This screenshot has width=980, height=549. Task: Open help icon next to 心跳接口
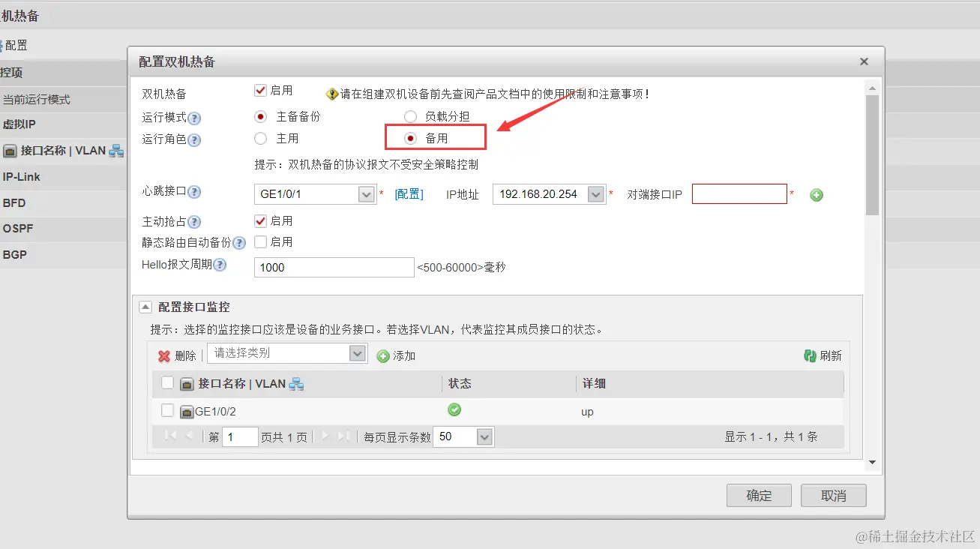(194, 192)
